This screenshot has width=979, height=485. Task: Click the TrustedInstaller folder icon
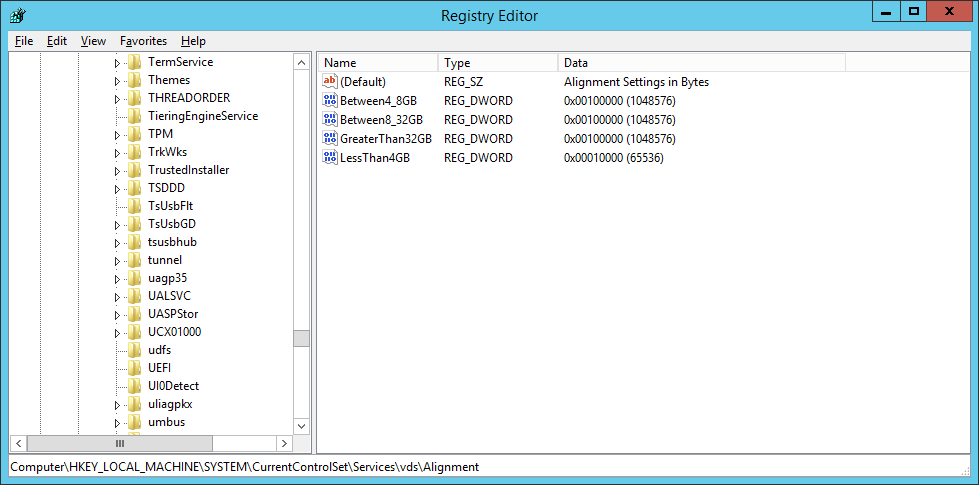click(134, 170)
